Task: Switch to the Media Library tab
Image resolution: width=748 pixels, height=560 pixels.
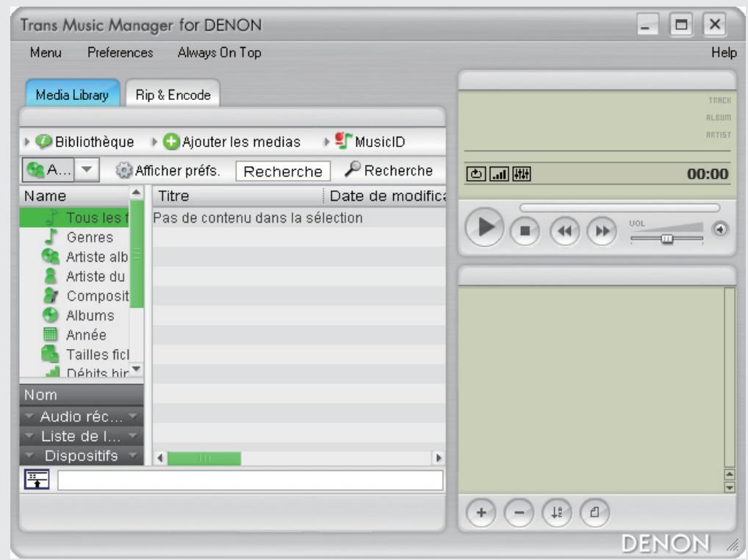Action: click(73, 95)
